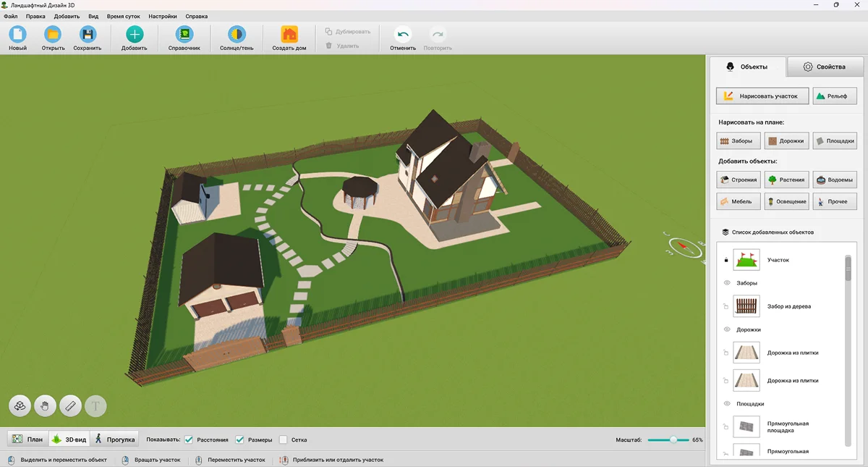Switch to План view mode
The height and width of the screenshot is (467, 868).
[27, 439]
